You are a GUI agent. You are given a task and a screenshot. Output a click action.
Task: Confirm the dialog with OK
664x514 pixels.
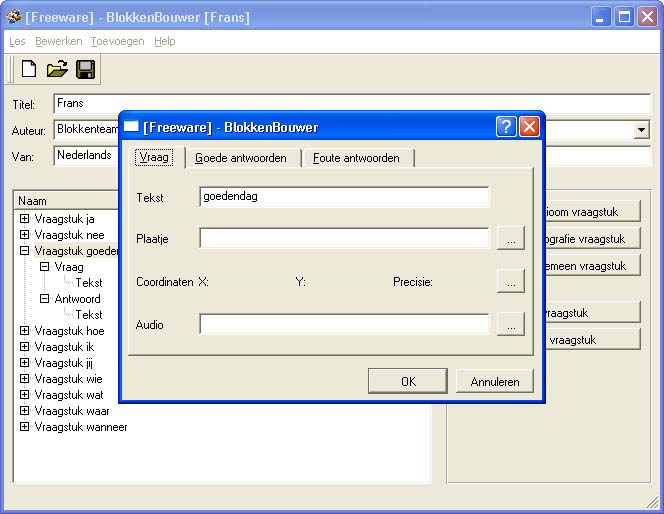(x=407, y=381)
